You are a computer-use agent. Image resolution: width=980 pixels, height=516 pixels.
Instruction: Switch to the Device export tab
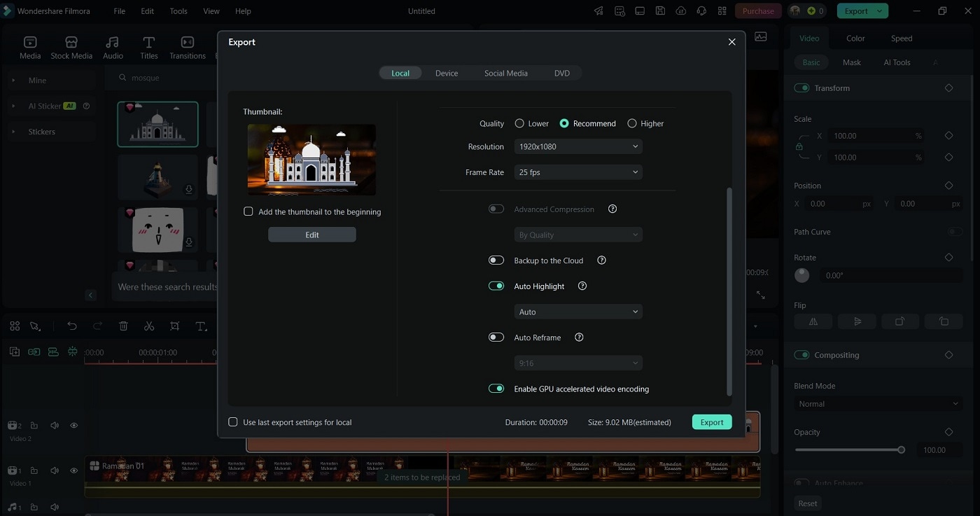click(x=447, y=73)
